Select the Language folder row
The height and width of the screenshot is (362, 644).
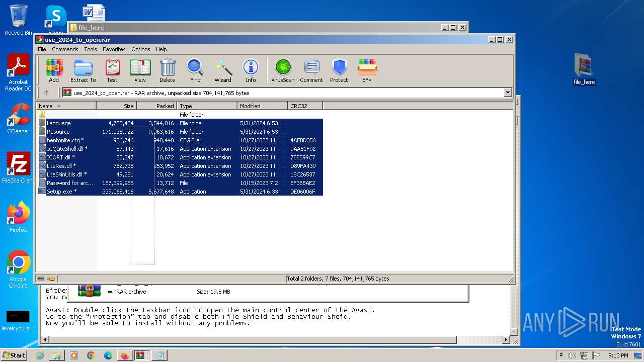click(180, 123)
